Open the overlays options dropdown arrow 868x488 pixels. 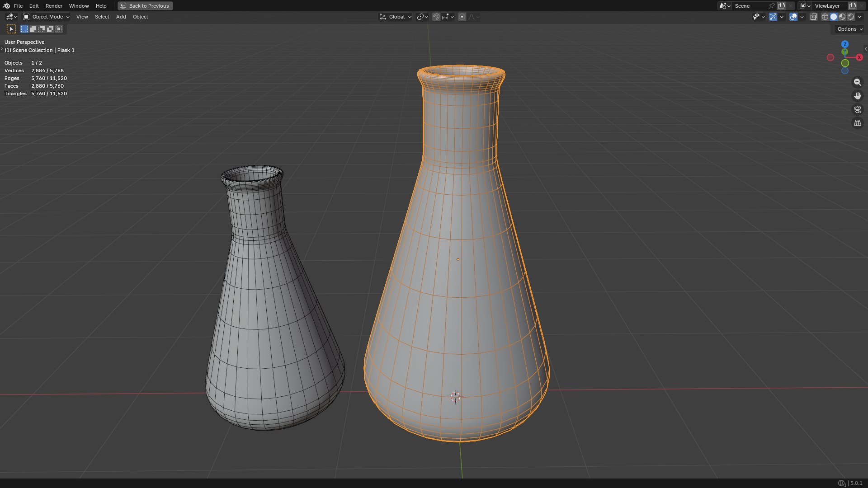point(802,17)
